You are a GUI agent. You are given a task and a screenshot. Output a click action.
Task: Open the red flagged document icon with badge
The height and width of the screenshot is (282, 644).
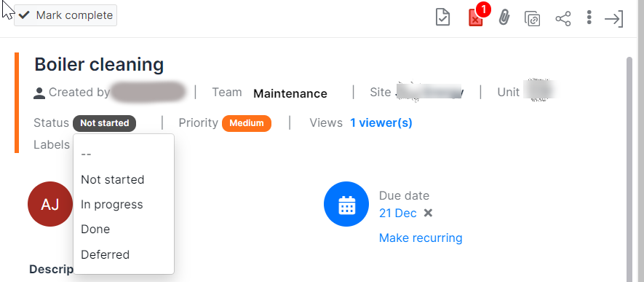477,18
